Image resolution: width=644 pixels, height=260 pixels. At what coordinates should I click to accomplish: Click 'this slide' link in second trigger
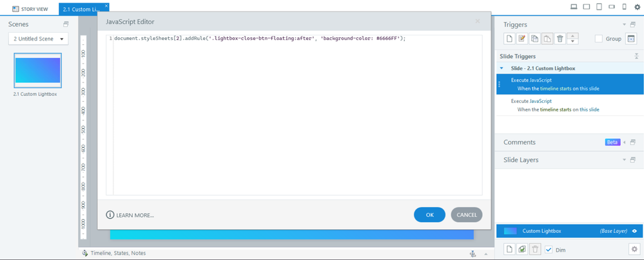tap(589, 109)
